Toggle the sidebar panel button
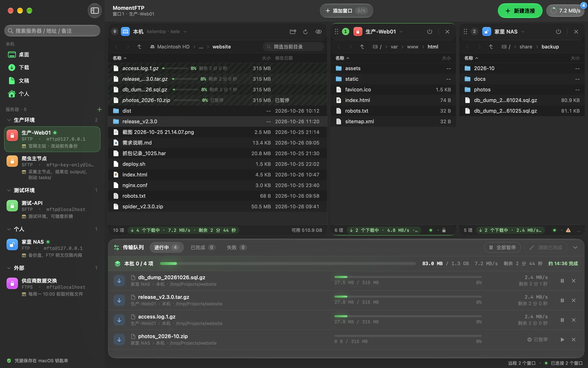The width and height of the screenshot is (588, 368). click(x=95, y=11)
